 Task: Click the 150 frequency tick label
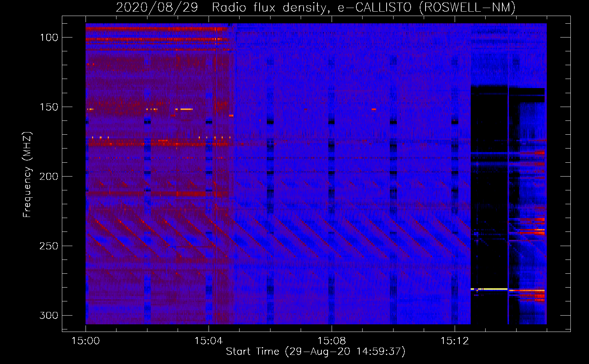point(49,107)
